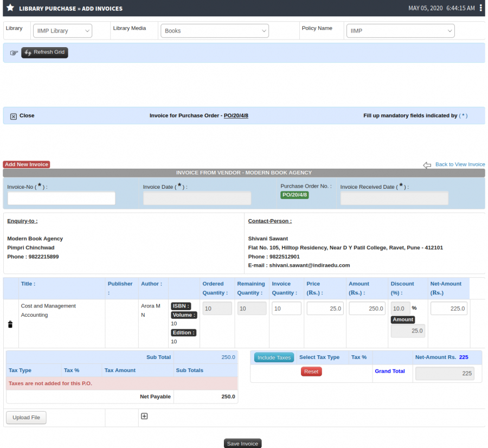Open the Library dropdown showing IIMP Library
The image size is (488, 448).
[x=62, y=31]
